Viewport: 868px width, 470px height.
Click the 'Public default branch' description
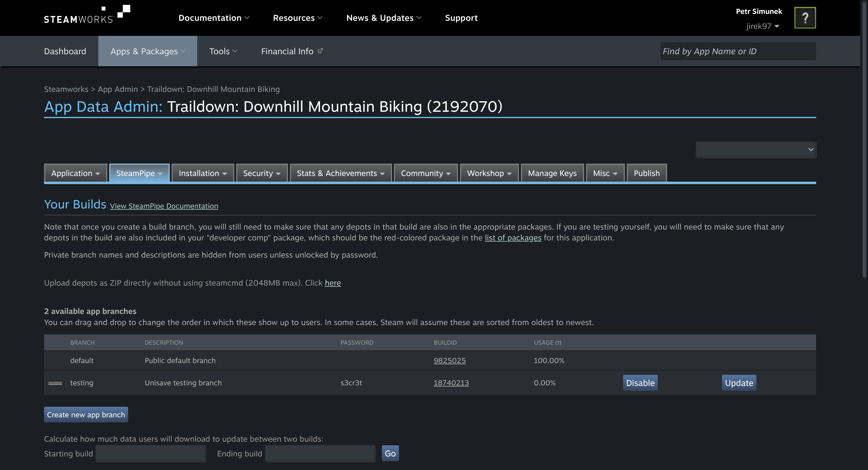(x=180, y=361)
